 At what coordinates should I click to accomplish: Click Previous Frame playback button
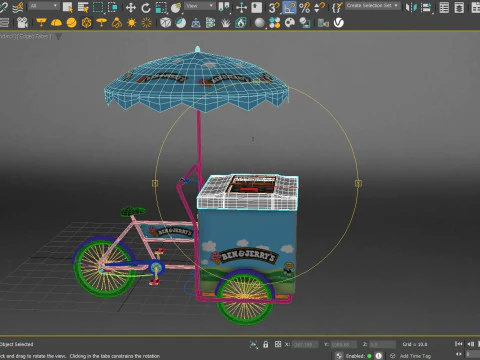click(x=471, y=344)
